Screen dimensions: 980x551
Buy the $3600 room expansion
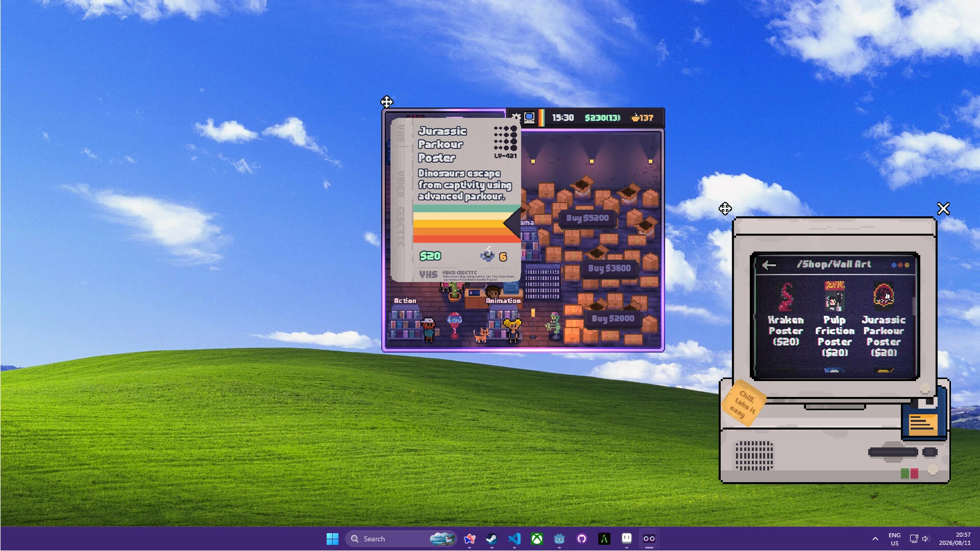pyautogui.click(x=609, y=268)
